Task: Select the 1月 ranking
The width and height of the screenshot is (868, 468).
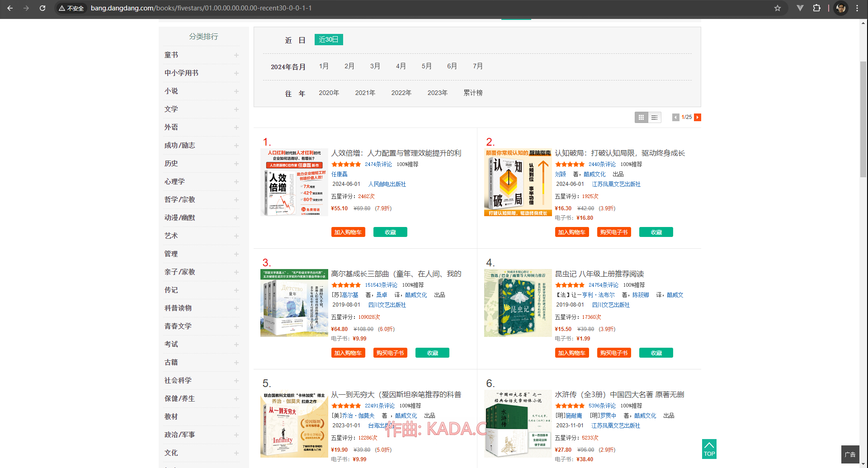Action: pos(324,66)
